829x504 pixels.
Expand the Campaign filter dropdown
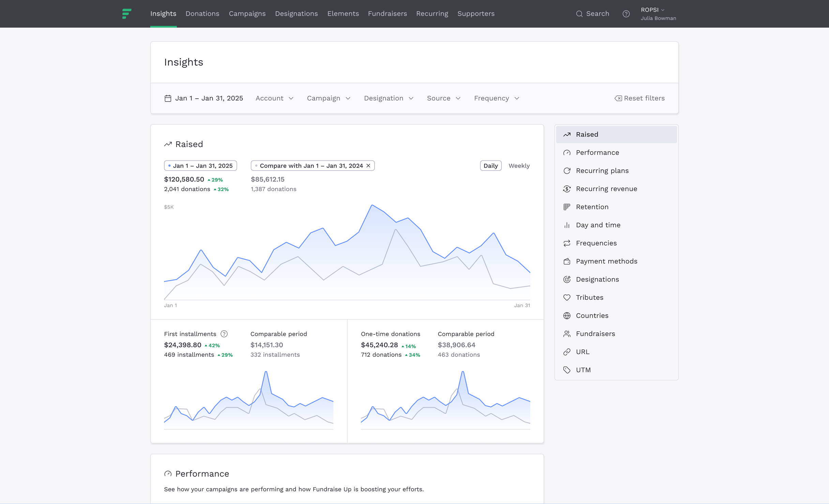pyautogui.click(x=329, y=98)
